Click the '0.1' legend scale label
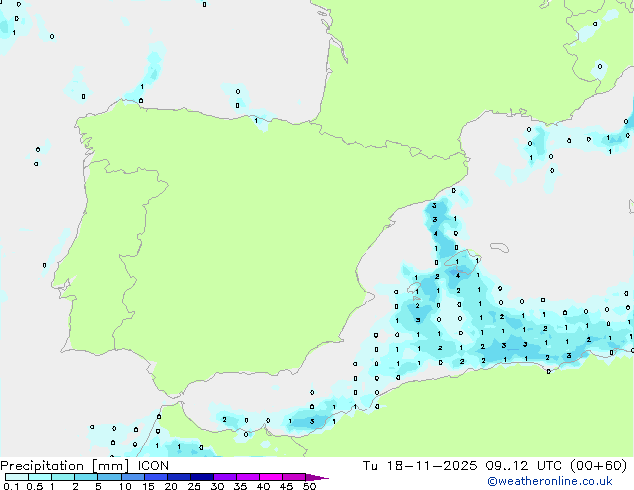Screen dimensions: 634x490 (x=11, y=486)
